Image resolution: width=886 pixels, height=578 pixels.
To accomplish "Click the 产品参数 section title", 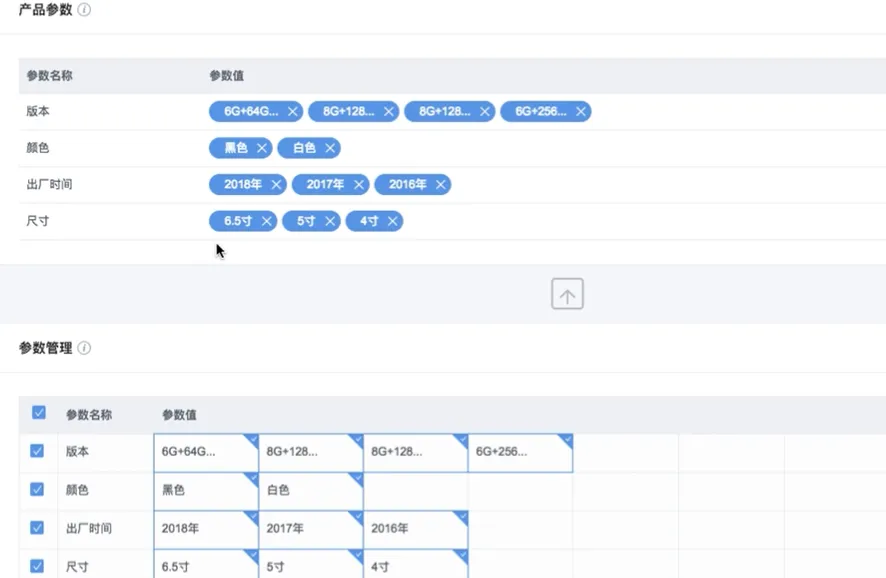I will coord(46,10).
